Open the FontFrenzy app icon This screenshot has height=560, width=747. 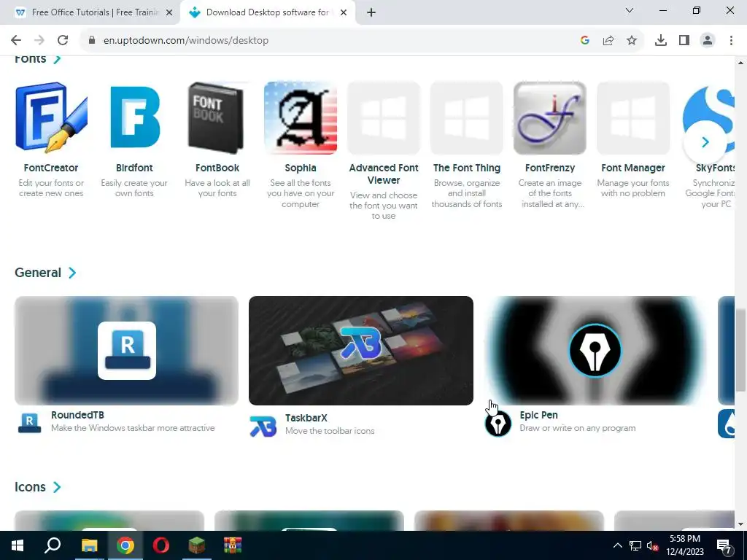click(550, 117)
